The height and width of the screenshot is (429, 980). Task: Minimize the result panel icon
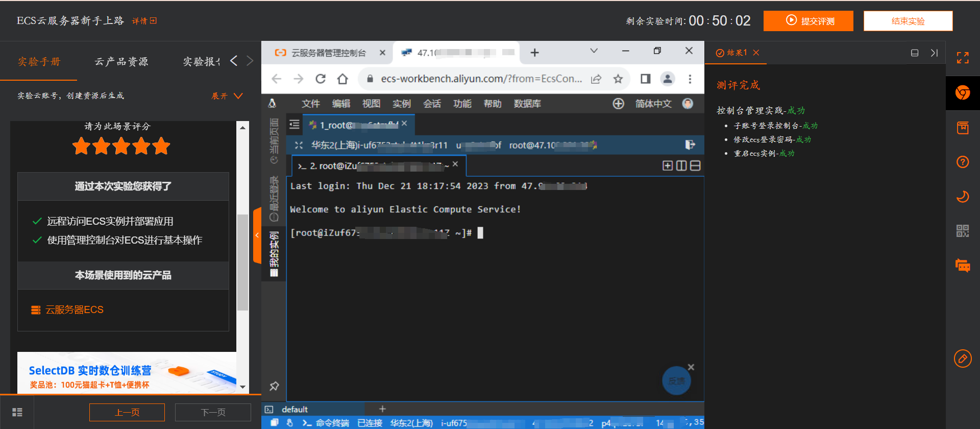915,53
